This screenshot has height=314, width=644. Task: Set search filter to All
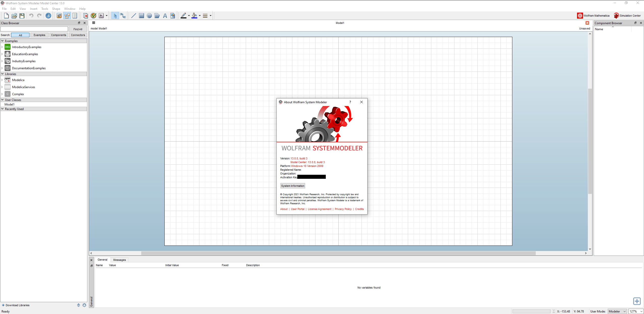click(x=20, y=35)
